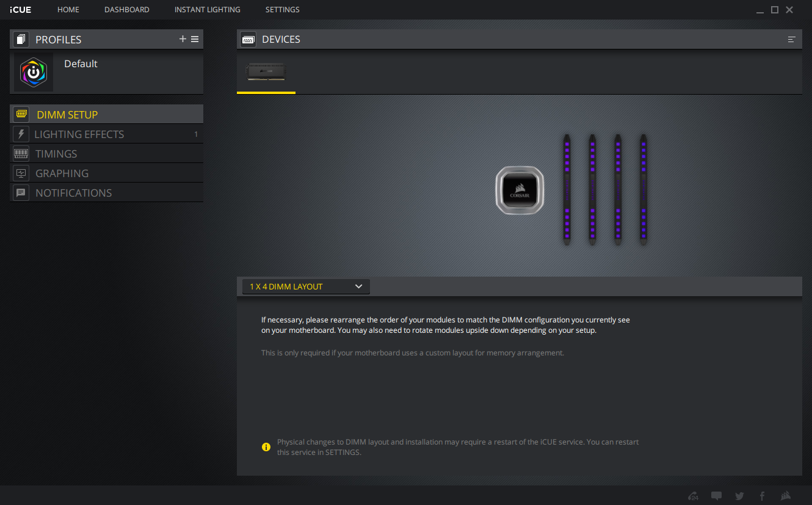Click the Graphing monitor icon
The width and height of the screenshot is (812, 505).
tap(21, 173)
